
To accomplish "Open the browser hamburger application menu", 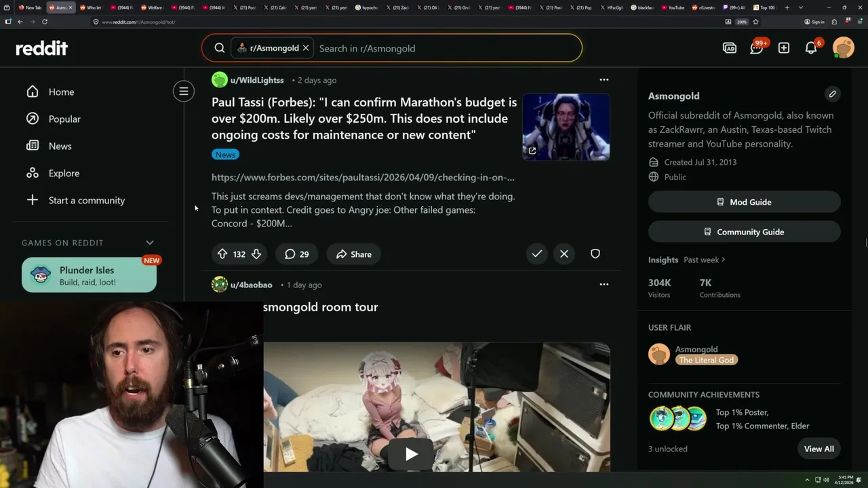I will click(859, 22).
